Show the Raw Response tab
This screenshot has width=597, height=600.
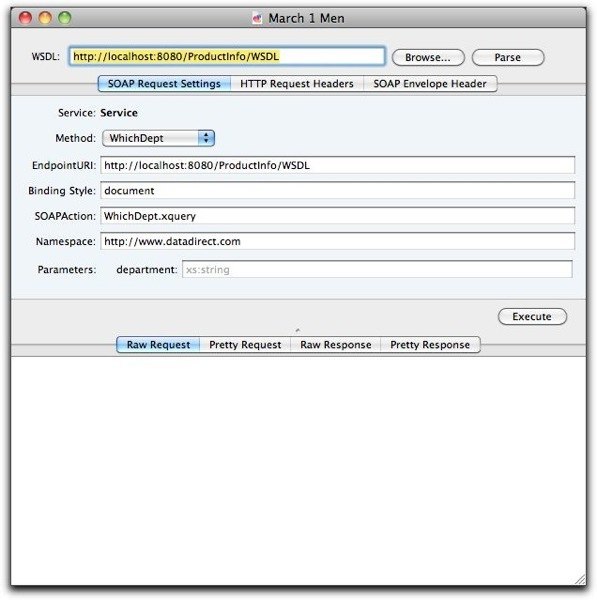coord(336,345)
